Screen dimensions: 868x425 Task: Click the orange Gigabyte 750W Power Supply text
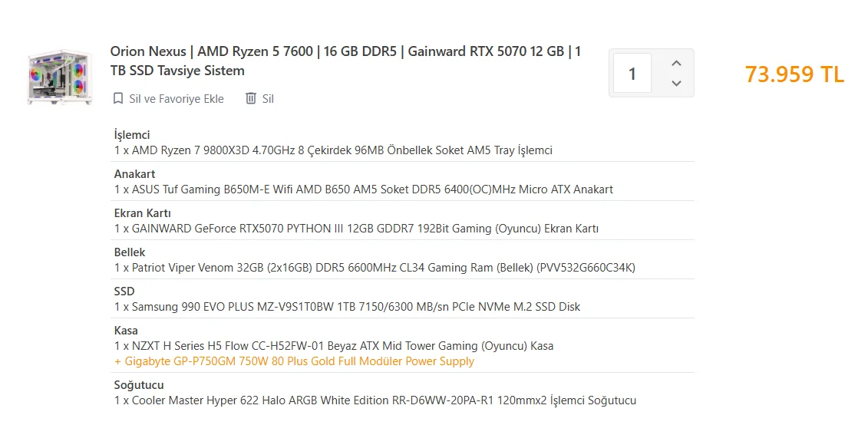click(294, 361)
